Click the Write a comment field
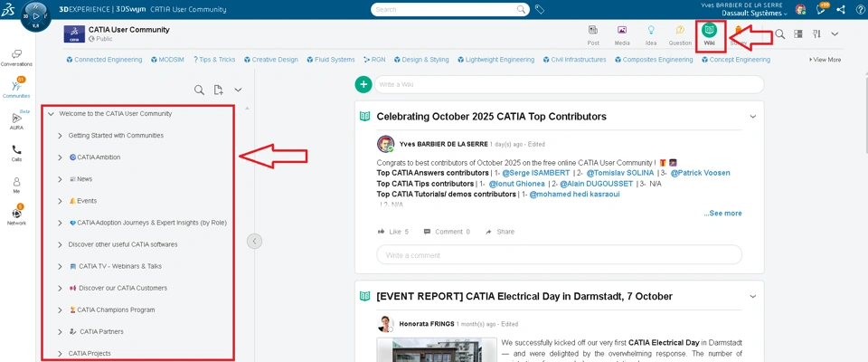Image resolution: width=868 pixels, height=362 pixels. (x=559, y=255)
